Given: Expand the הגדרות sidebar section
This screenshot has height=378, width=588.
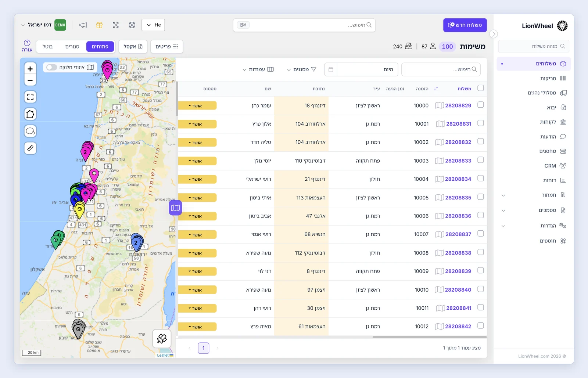Looking at the screenshot, I should pyautogui.click(x=503, y=226).
